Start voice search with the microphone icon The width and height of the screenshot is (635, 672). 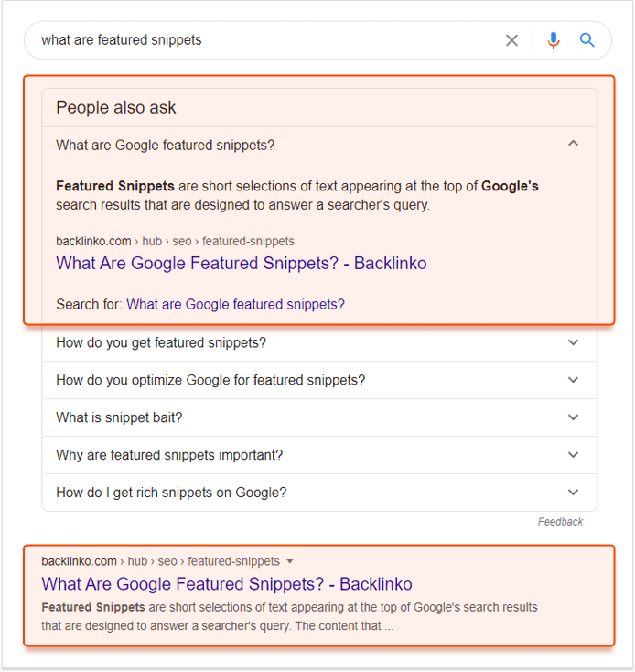tap(554, 40)
